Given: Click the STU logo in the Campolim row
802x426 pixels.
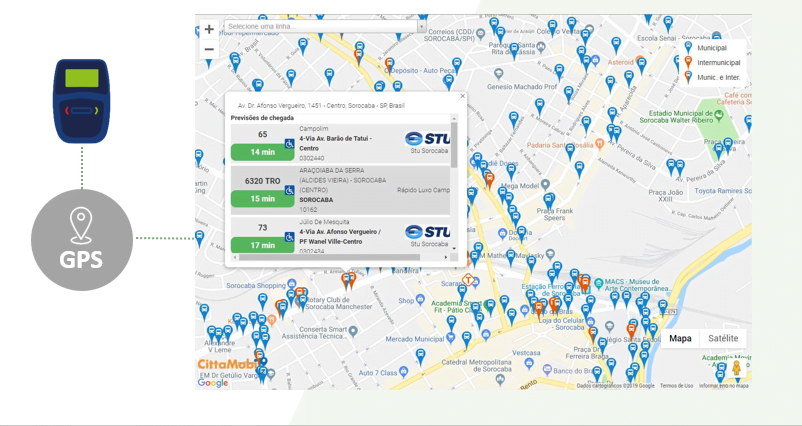Looking at the screenshot, I should (x=427, y=139).
